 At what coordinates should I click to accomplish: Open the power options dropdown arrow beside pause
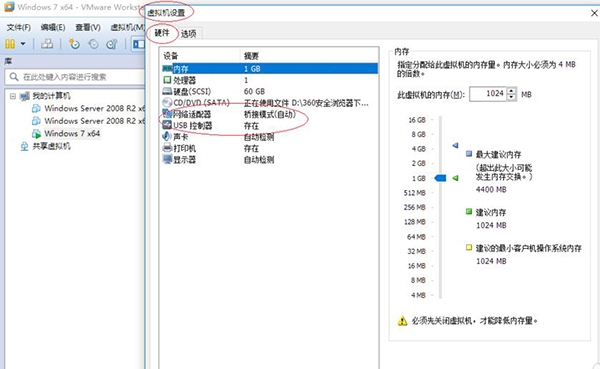(23, 44)
